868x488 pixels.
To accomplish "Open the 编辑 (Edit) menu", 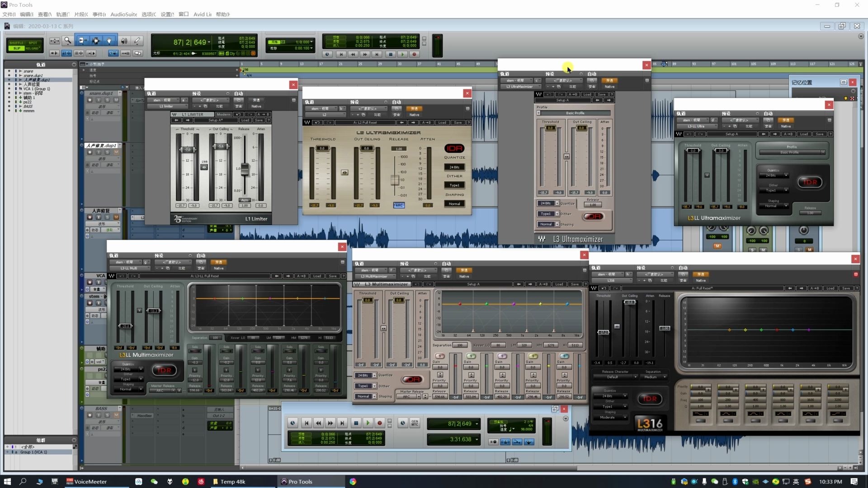I will click(26, 14).
